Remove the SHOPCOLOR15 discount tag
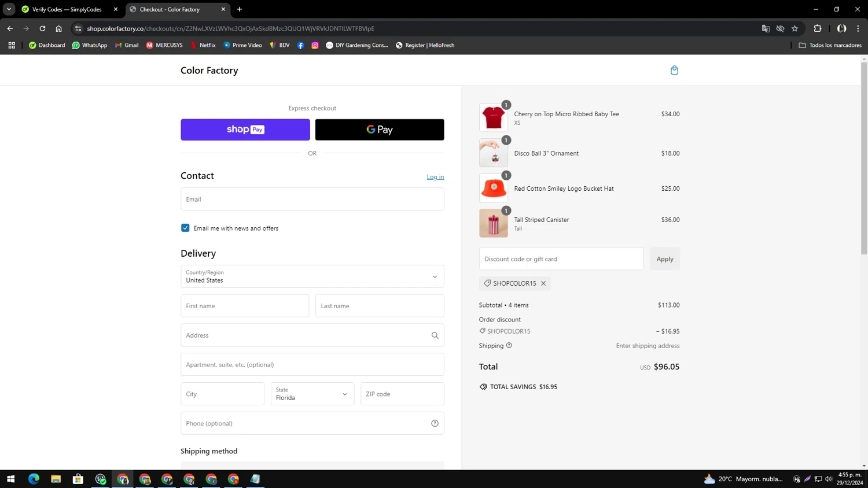This screenshot has width=868, height=488. (543, 283)
